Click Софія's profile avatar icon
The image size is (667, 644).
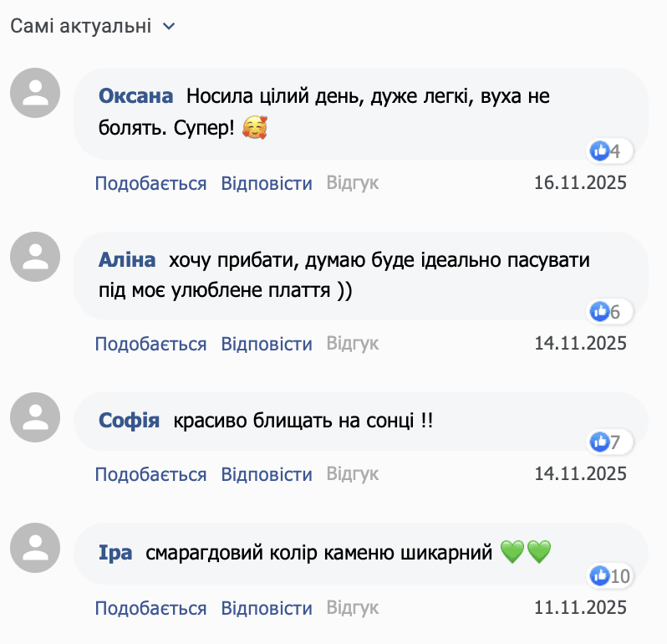click(35, 418)
